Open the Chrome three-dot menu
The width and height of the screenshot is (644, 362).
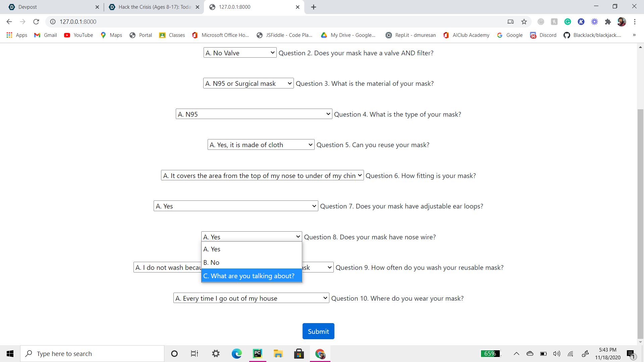click(635, 22)
